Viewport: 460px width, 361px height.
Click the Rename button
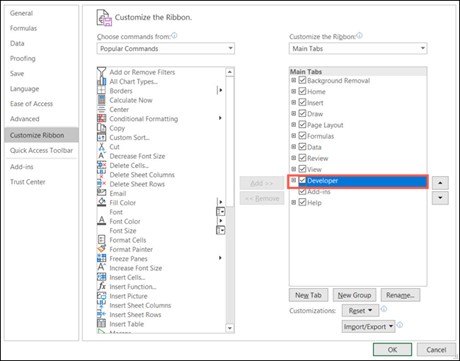[400, 295]
